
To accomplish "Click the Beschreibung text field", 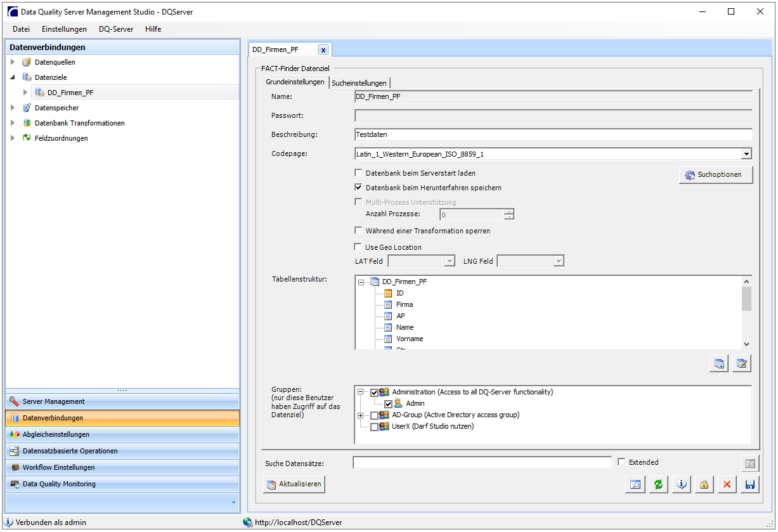I will pos(553,134).
